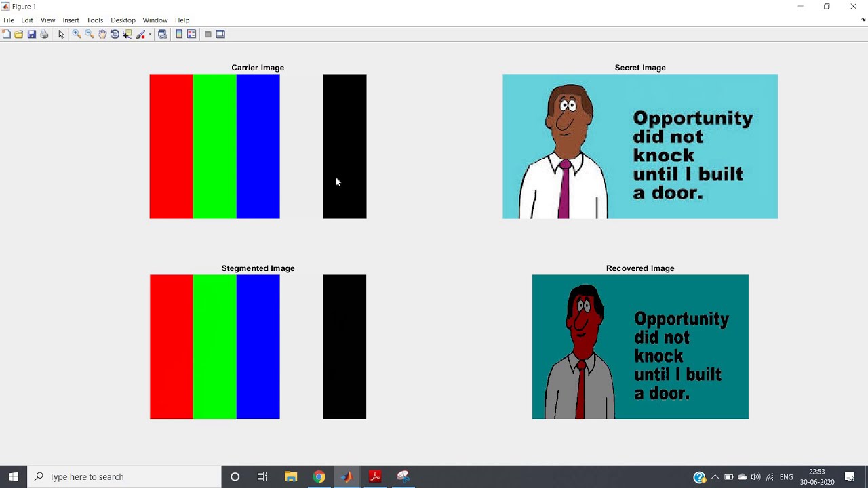This screenshot has height=488, width=868.
Task: Click the dock figure arrow at the menu bar's right end
Action: [x=863, y=20]
